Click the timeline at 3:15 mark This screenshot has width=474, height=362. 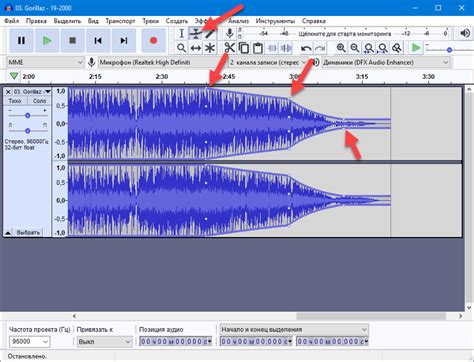pyautogui.click(x=362, y=77)
